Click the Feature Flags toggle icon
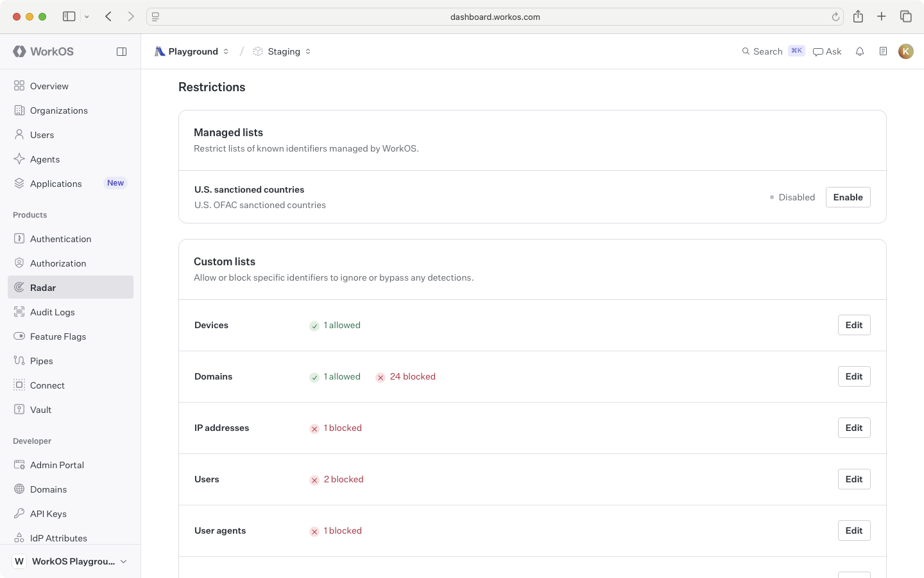This screenshot has width=924, height=578. pos(19,337)
